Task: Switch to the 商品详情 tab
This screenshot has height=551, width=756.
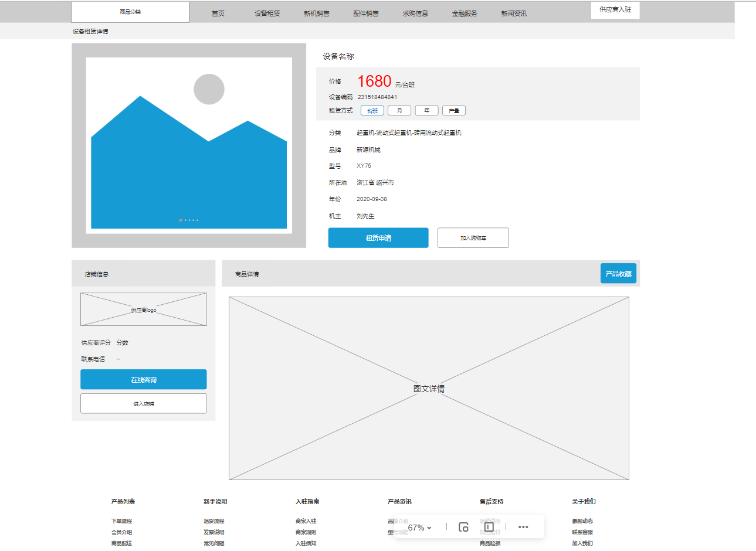Action: (x=247, y=274)
